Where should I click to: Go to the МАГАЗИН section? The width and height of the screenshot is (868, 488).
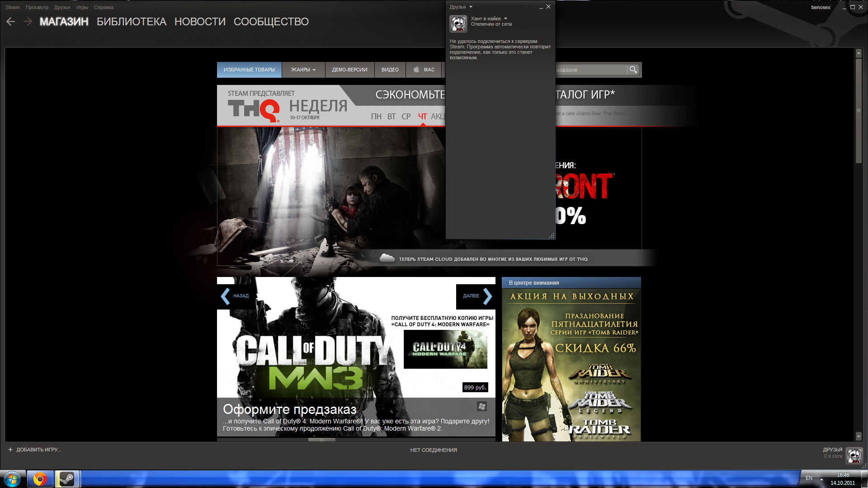(64, 22)
